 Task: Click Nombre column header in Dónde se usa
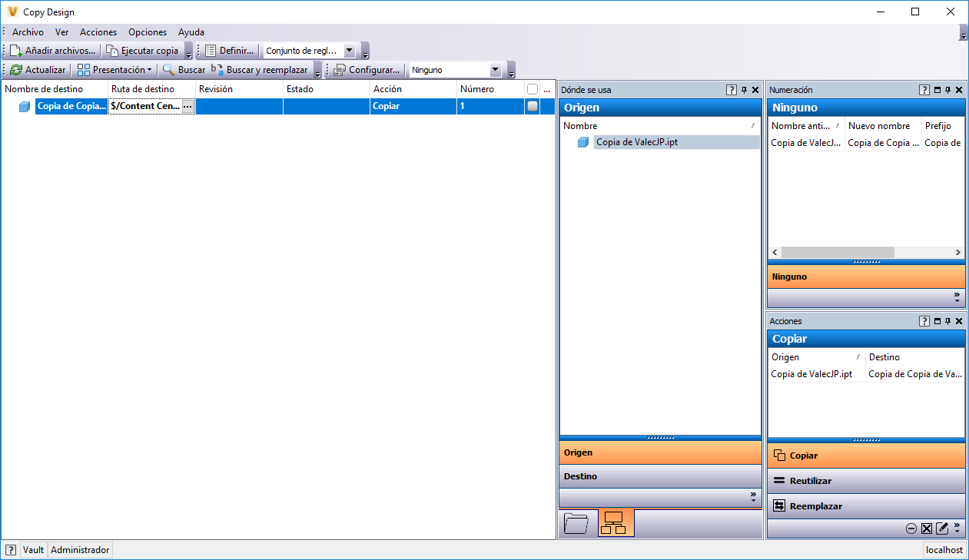click(x=660, y=126)
